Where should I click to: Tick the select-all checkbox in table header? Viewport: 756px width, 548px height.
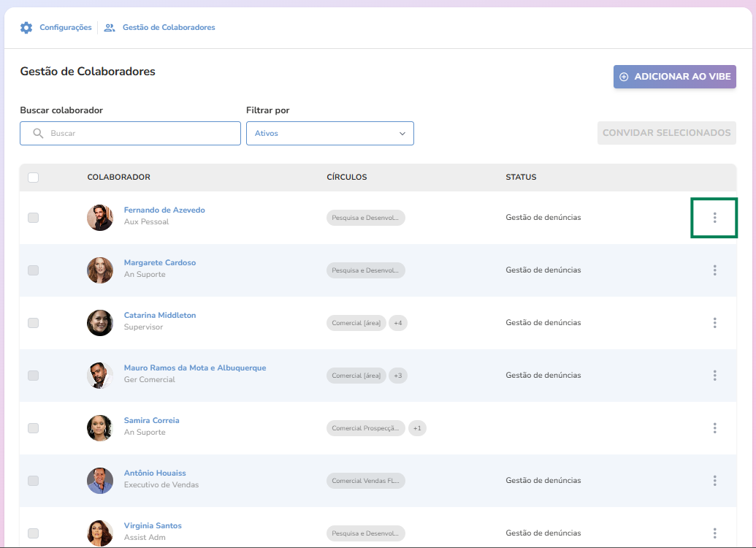[x=33, y=178]
